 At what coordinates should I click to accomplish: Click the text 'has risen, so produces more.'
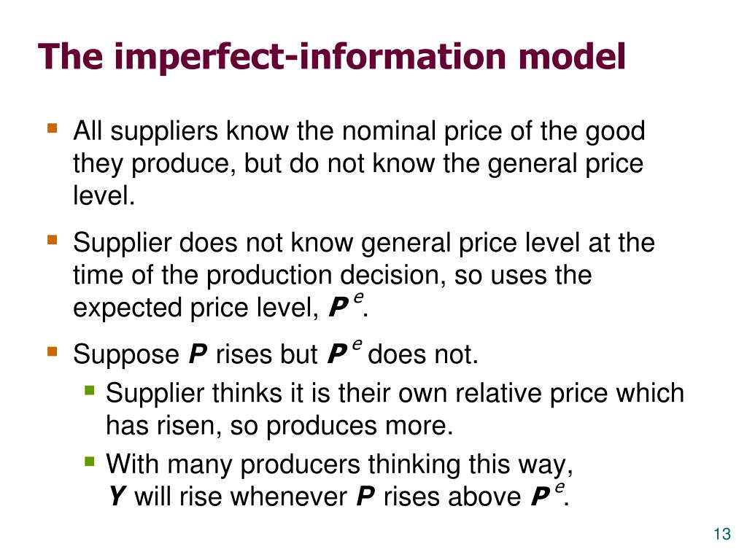[279, 426]
